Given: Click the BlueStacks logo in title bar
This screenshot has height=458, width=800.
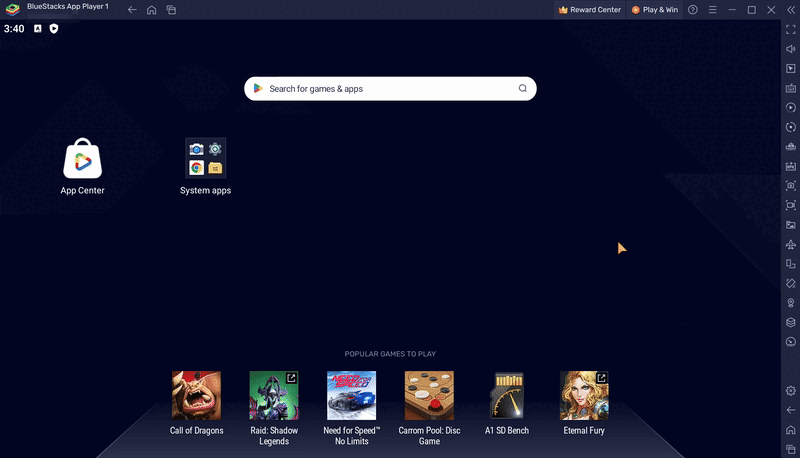Looking at the screenshot, I should (x=13, y=9).
